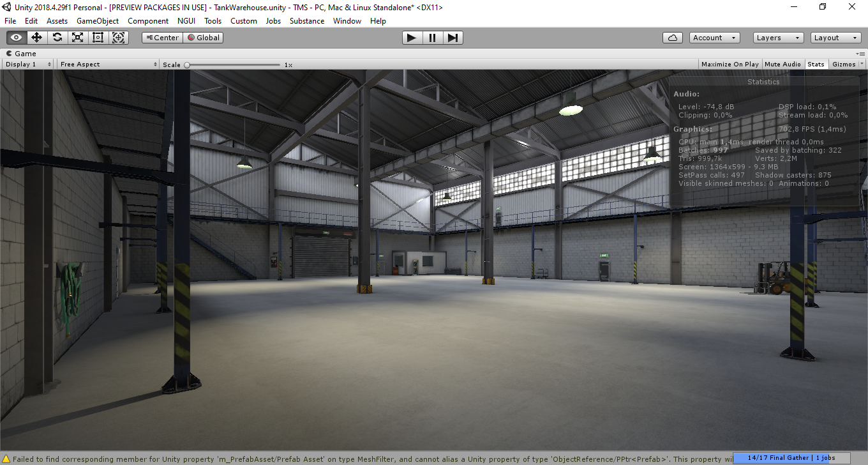The width and height of the screenshot is (868, 465).
Task: Open the cloud services icon
Action: (673, 38)
